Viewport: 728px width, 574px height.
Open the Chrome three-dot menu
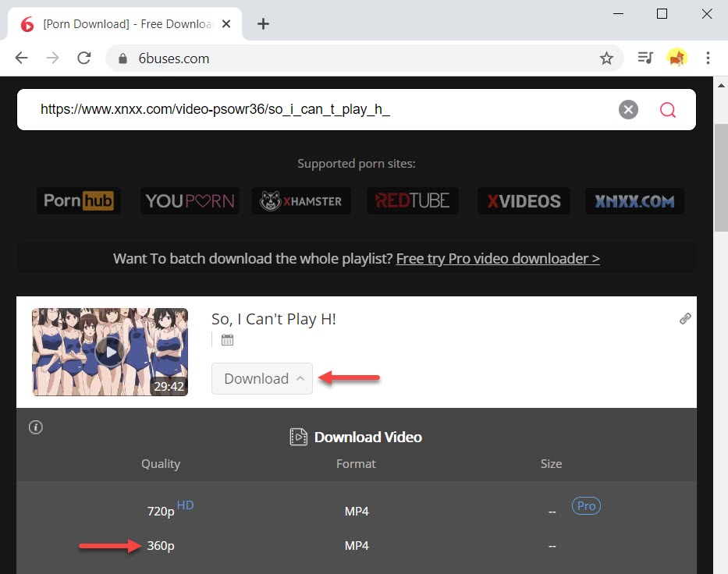click(x=708, y=58)
